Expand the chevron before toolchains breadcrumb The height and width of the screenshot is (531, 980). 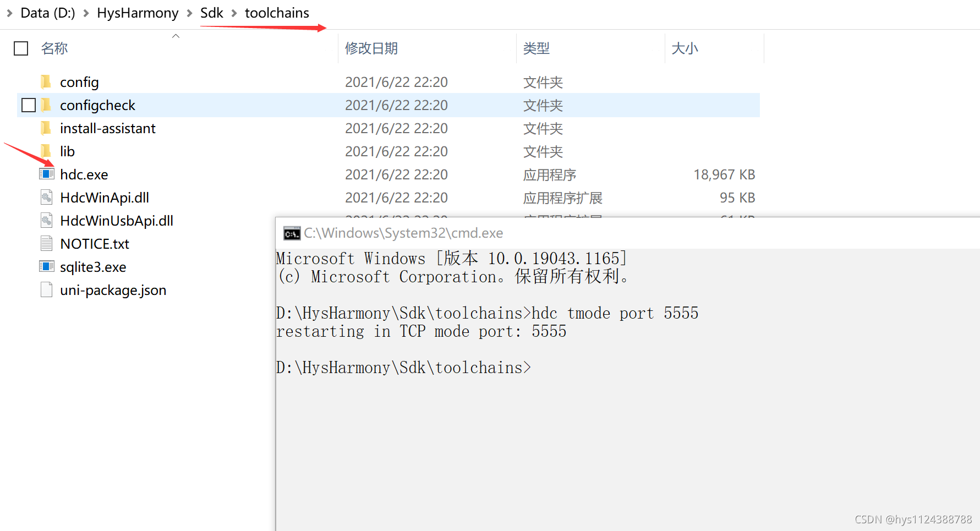[234, 13]
